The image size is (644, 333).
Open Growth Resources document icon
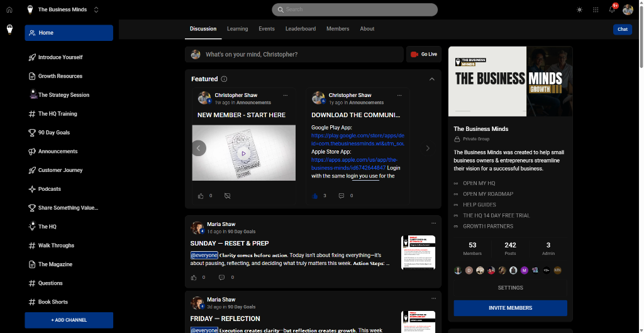coord(31,76)
